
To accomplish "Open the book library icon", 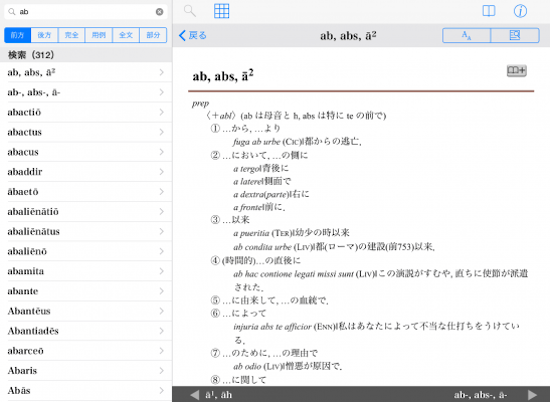I will 489,11.
